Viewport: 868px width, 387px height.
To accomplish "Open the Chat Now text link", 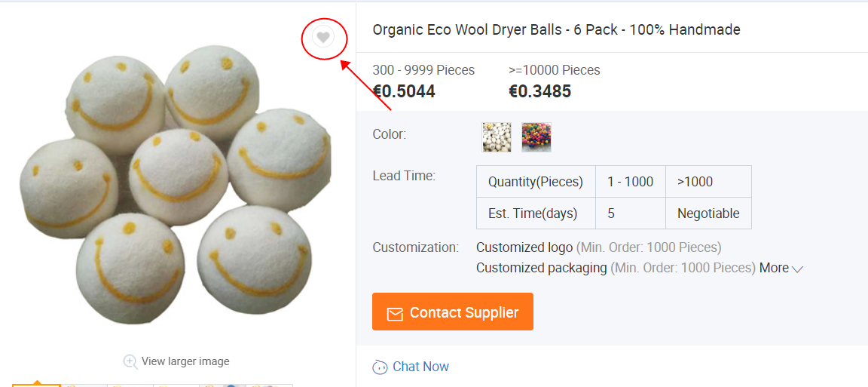I will (x=420, y=367).
